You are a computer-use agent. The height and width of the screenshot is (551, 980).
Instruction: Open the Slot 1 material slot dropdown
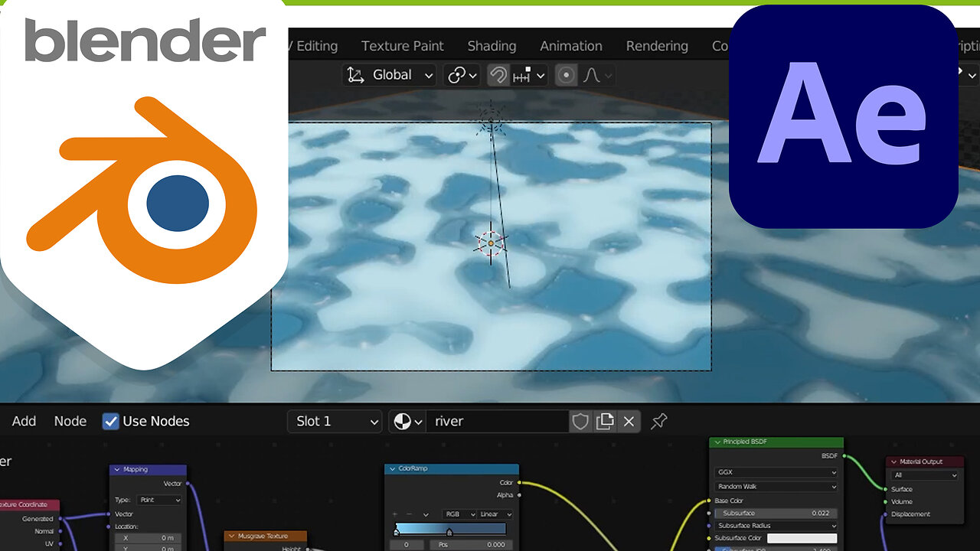pyautogui.click(x=335, y=421)
